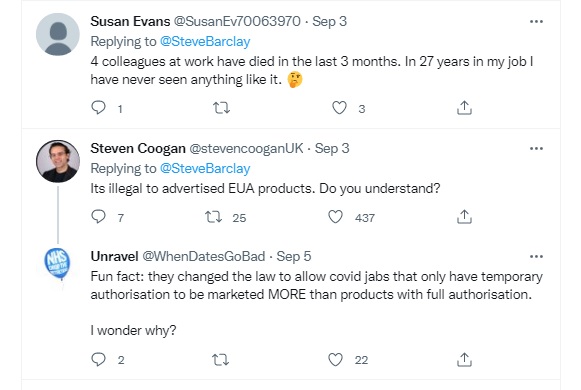Open Susan Evans' profile name
Image resolution: width=581 pixels, height=390 pixels.
(130, 21)
